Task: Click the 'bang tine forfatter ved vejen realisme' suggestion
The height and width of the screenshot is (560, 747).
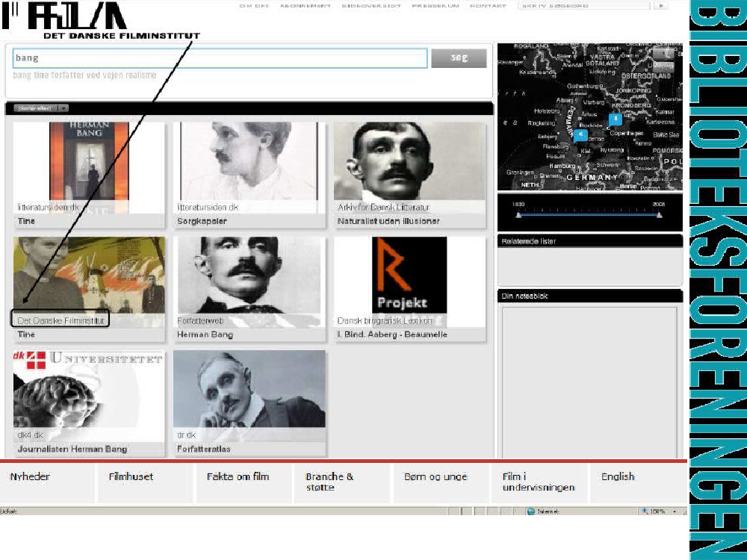Action: 84,75
